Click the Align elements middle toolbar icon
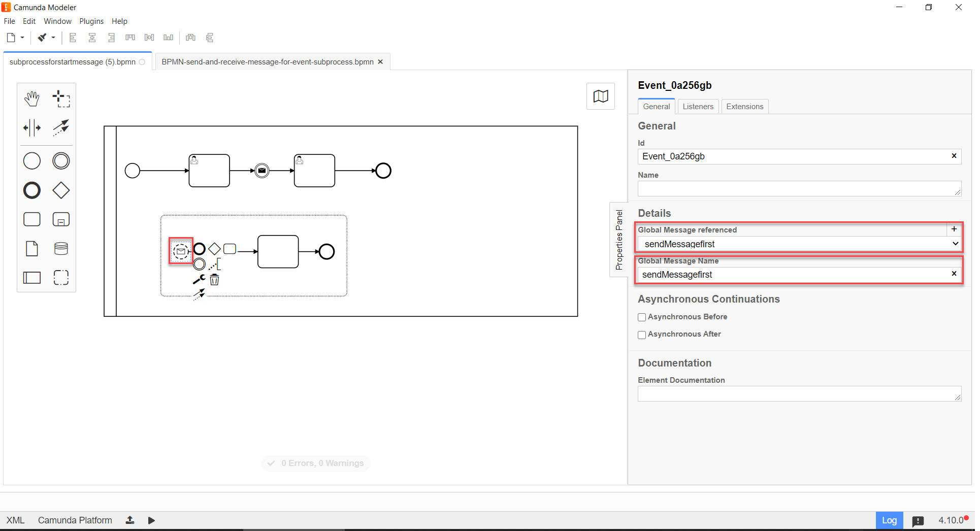Image resolution: width=980 pixels, height=531 pixels. click(x=149, y=38)
